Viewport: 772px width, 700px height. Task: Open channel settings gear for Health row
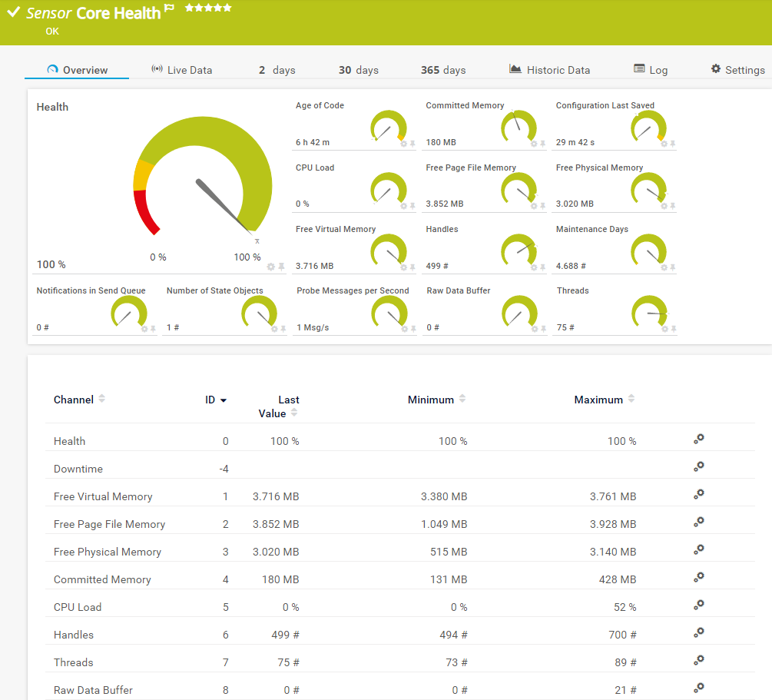tap(698, 440)
